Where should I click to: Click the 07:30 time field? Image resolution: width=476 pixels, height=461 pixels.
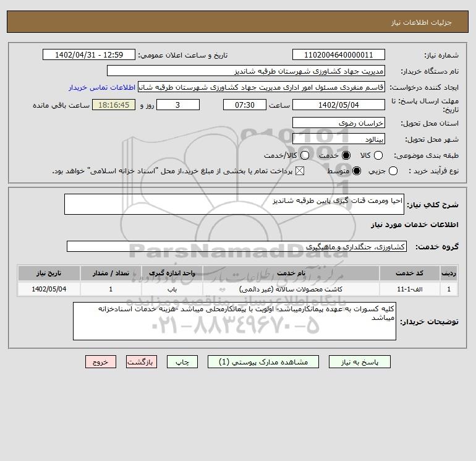click(x=245, y=105)
